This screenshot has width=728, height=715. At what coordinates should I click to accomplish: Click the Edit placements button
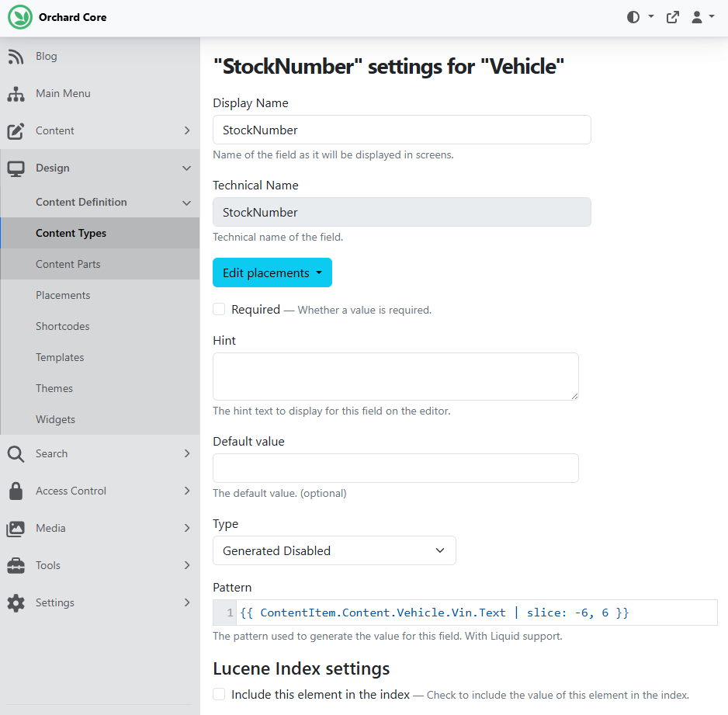pyautogui.click(x=272, y=272)
